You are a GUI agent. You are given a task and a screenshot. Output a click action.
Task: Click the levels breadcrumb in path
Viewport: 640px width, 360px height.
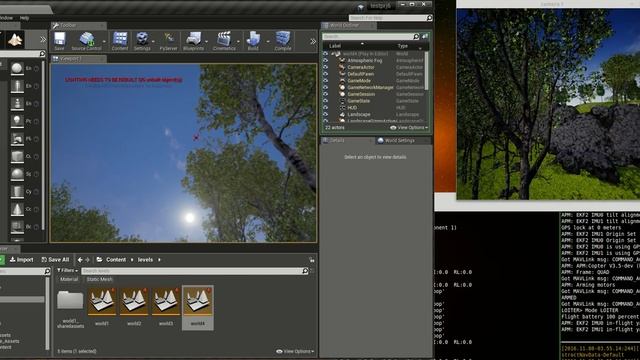tap(145, 260)
